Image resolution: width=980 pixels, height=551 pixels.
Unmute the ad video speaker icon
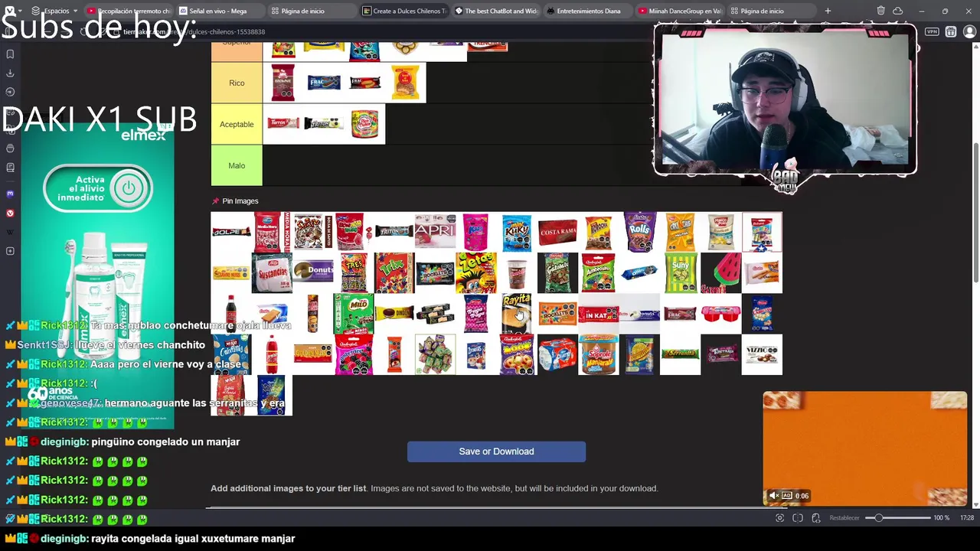coord(773,496)
